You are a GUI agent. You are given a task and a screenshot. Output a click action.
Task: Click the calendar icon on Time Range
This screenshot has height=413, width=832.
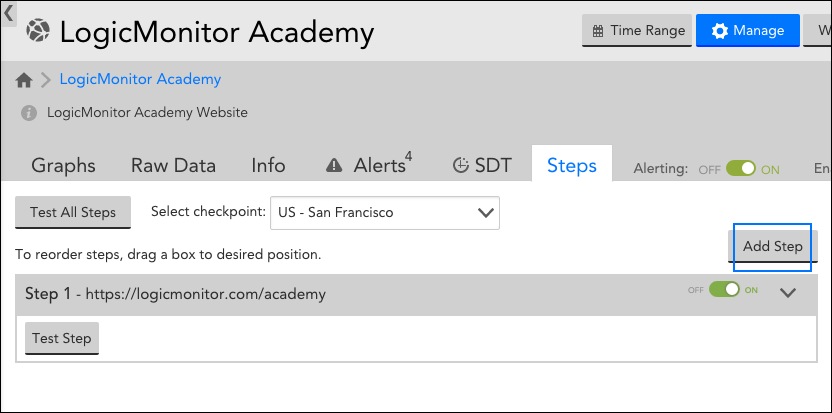tap(598, 31)
